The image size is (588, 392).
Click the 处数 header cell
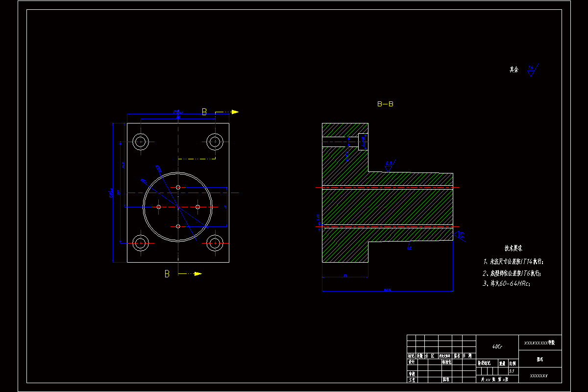pos(420,356)
